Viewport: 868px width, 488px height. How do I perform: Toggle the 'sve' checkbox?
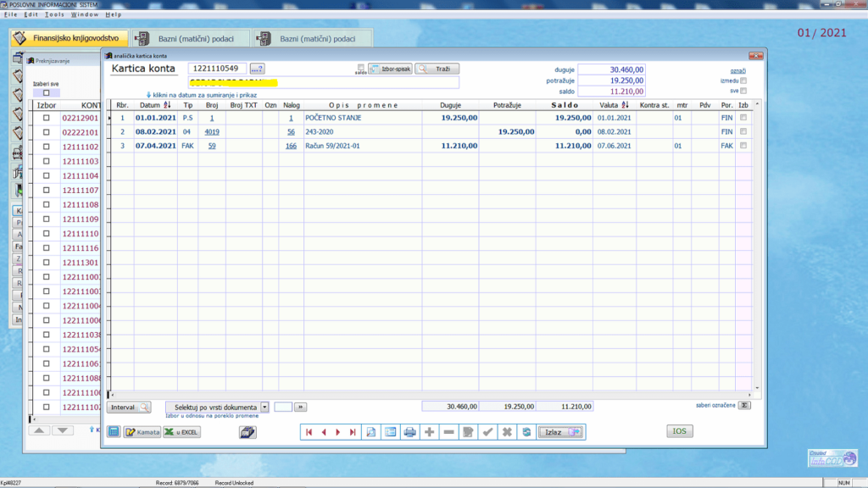tap(743, 91)
